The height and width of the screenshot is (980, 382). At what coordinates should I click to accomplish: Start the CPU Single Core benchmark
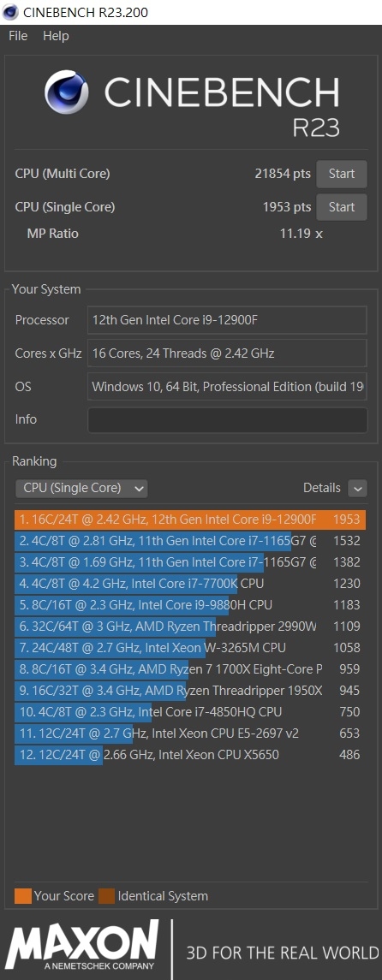(x=342, y=207)
